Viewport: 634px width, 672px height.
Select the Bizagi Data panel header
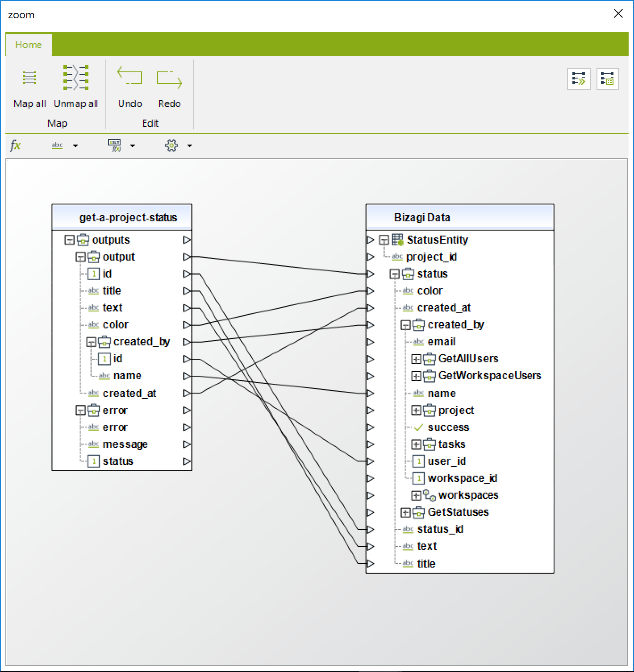point(460,218)
